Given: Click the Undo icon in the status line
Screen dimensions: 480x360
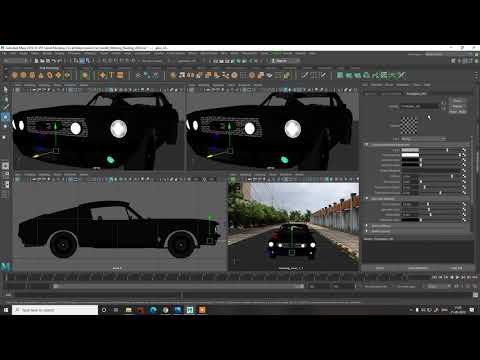Looking at the screenshot, I should coord(54,61).
